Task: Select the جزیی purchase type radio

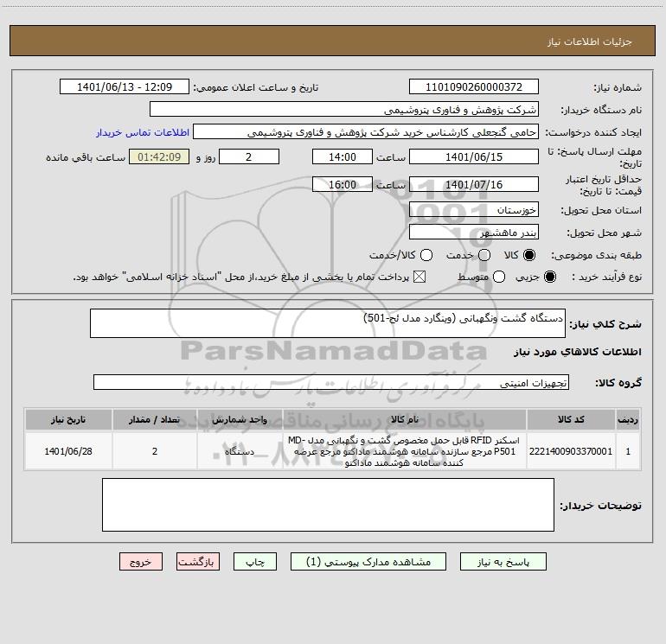Action: 549,277
